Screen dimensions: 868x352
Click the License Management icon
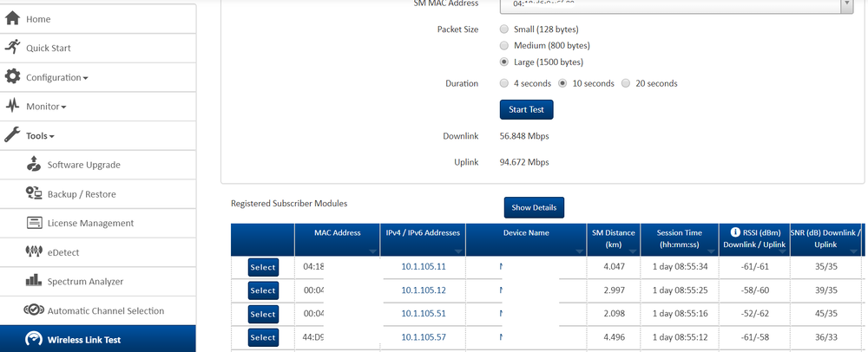(34, 223)
